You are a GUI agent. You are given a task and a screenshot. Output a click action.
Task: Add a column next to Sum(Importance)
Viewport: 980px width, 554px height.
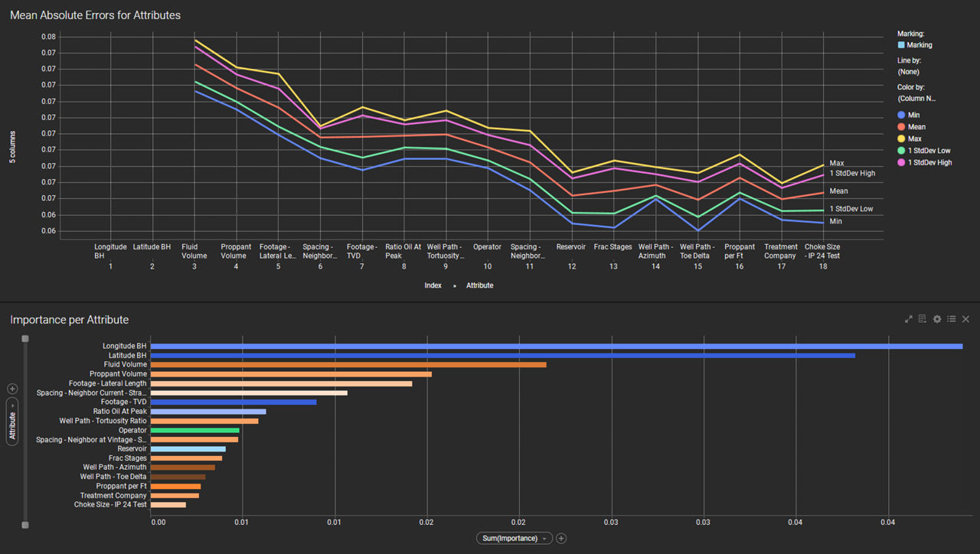[561, 539]
